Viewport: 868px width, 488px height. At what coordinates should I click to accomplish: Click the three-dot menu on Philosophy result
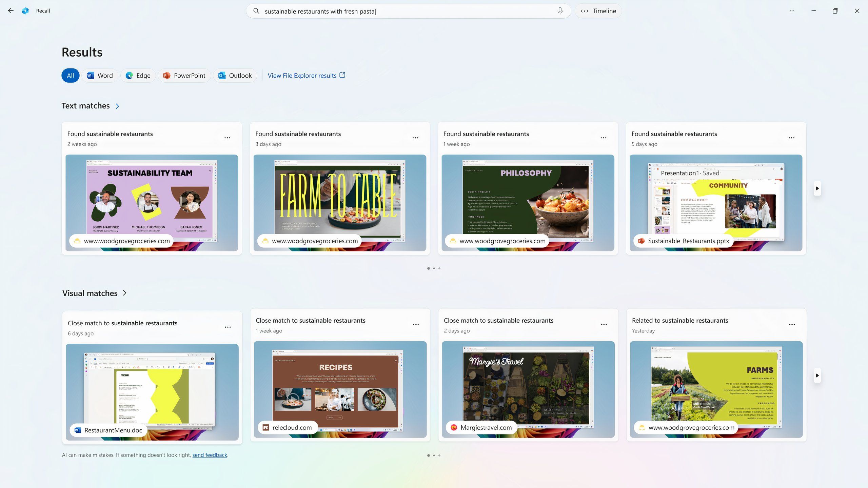pos(604,138)
